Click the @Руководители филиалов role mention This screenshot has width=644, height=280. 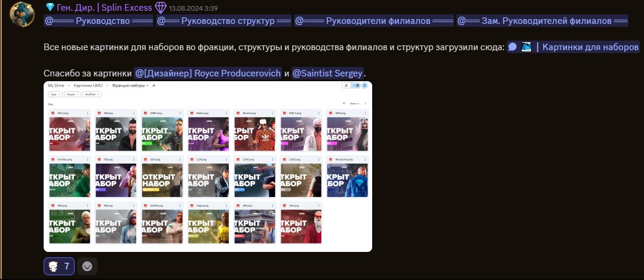tap(374, 21)
